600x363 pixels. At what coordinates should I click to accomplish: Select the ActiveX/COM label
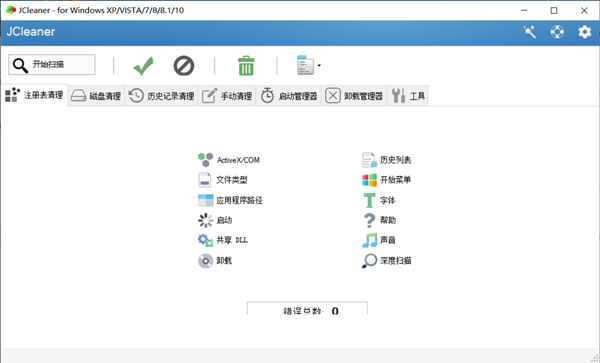click(x=238, y=160)
